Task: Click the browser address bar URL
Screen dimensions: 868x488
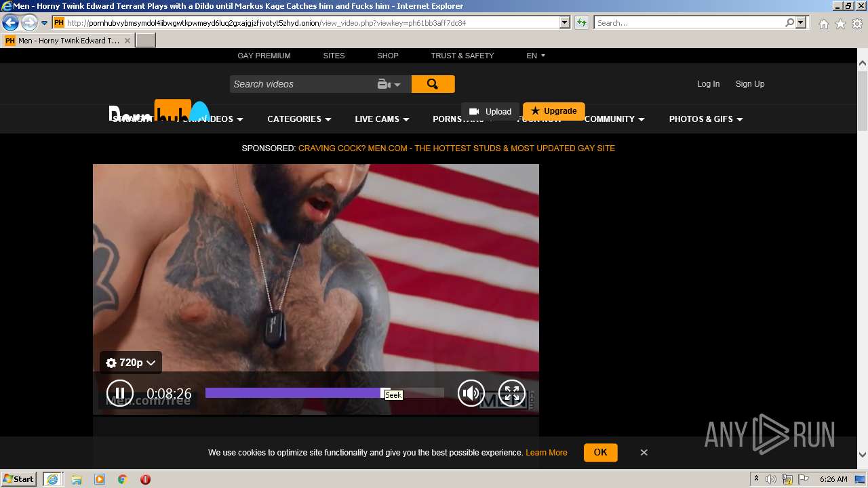Action: click(312, 22)
